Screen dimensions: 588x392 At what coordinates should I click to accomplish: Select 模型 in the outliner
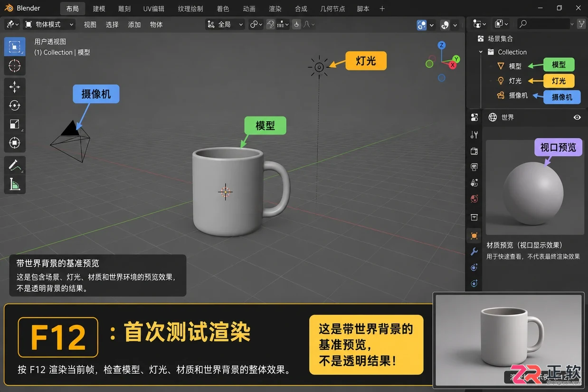(515, 67)
